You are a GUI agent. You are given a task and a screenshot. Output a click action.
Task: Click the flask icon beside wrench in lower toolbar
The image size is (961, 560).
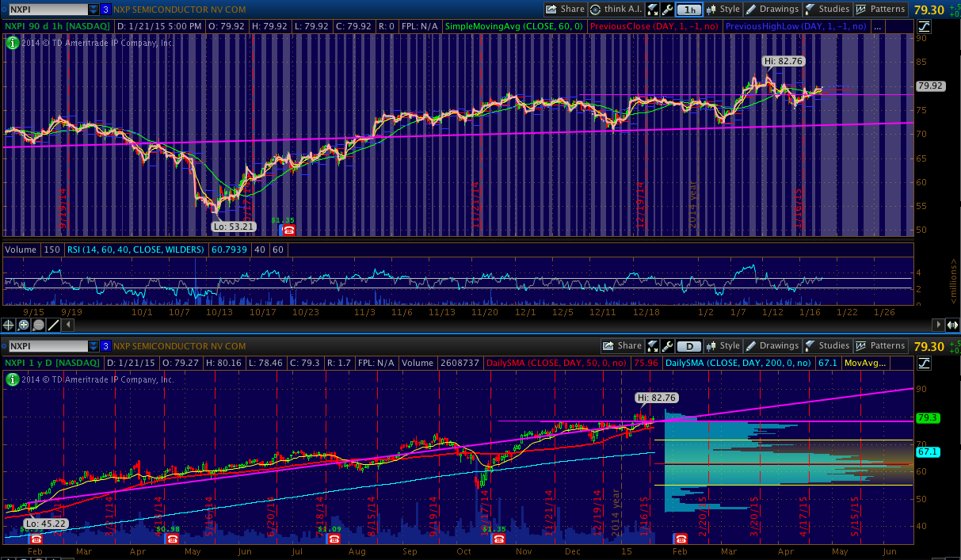(x=654, y=346)
